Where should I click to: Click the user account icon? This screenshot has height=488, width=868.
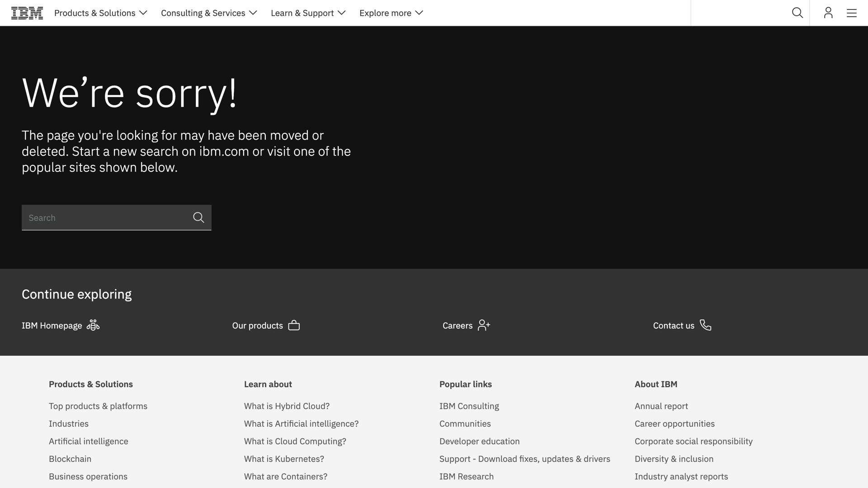pos(828,13)
